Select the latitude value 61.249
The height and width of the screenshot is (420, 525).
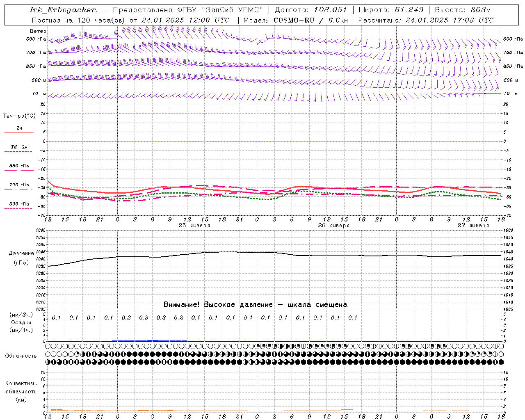pyautogui.click(x=409, y=10)
